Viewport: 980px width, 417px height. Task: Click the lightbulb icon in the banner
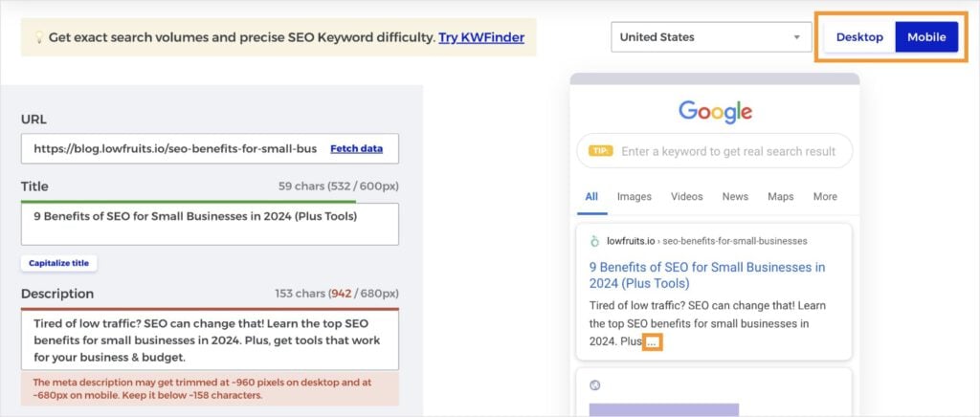click(x=37, y=37)
